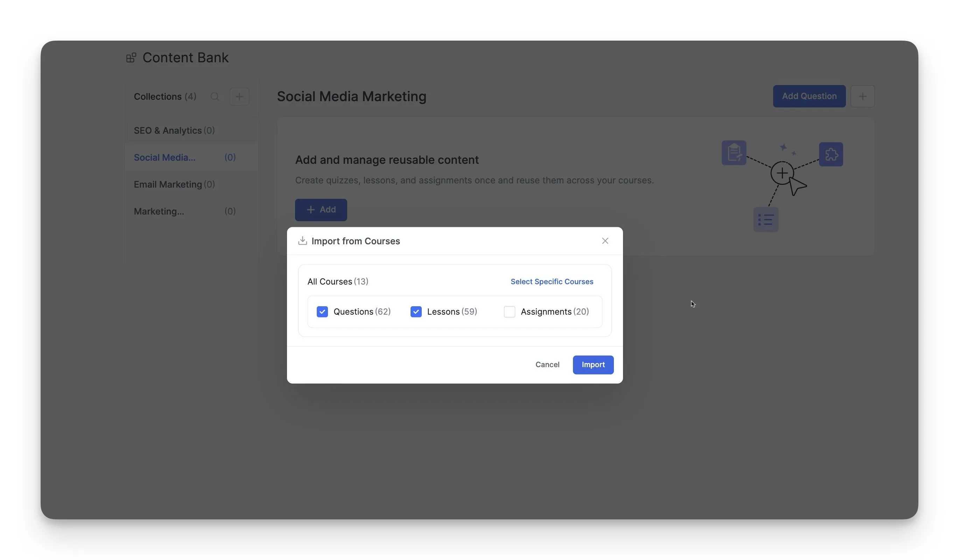Uncheck the Lessons (59) checkbox
Viewport: 959px width, 560px height.
pos(415,311)
